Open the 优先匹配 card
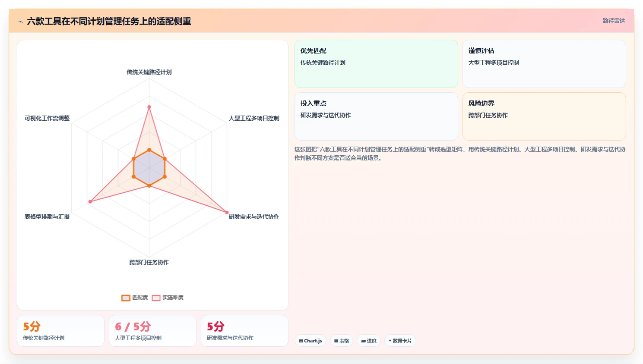The image size is (643, 364). click(x=376, y=64)
